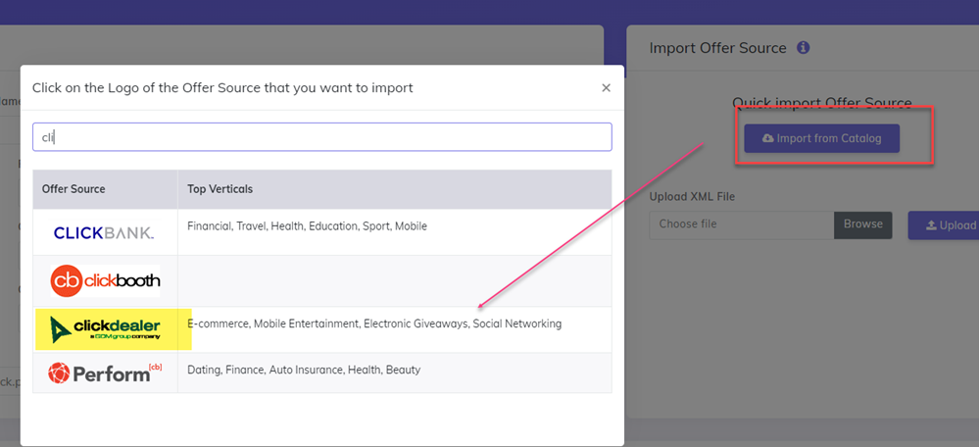The image size is (980, 447).
Task: Click Import from Catalog button
Action: click(821, 138)
